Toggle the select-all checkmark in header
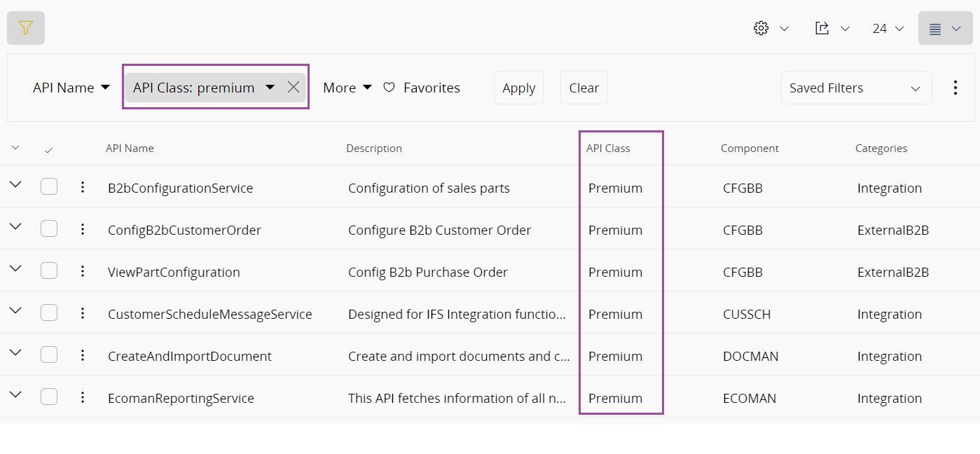This screenshot has width=980, height=454. pos(48,149)
